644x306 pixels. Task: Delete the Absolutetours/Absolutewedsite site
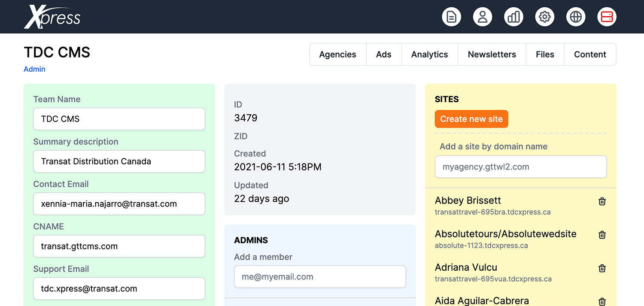[x=602, y=235]
